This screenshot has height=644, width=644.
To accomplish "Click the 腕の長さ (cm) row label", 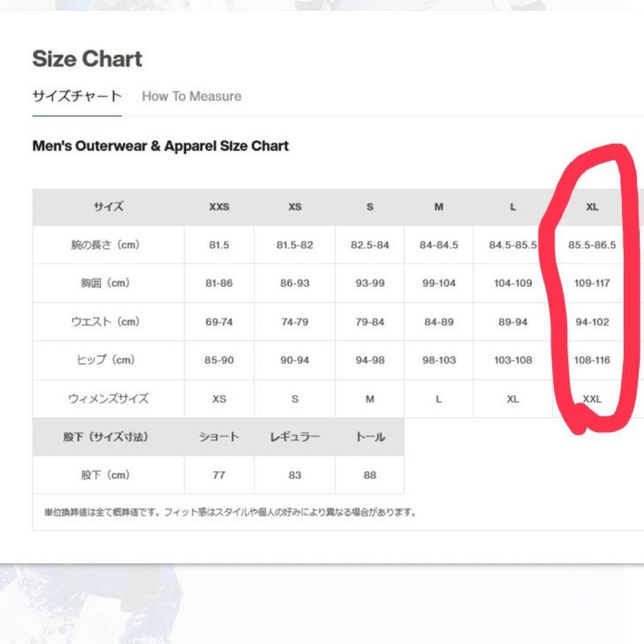I will point(109,245).
